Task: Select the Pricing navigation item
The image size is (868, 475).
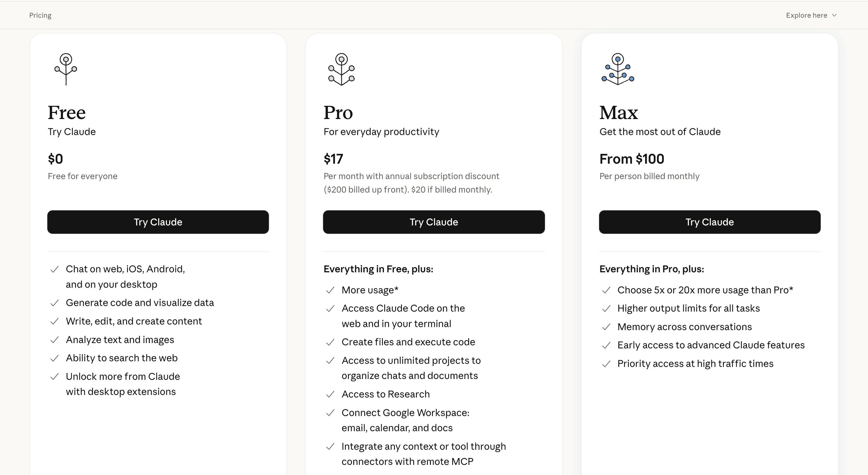Action: 40,15
